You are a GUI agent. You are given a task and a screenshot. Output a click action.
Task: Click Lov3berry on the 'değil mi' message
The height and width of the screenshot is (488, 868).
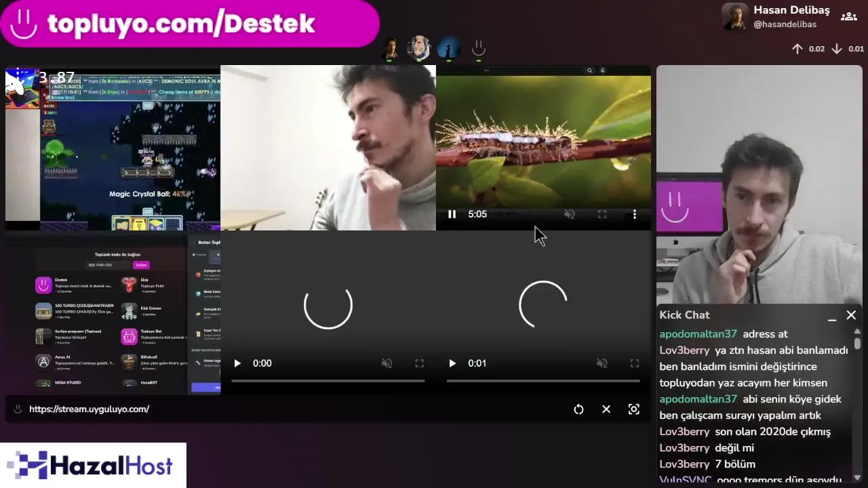[x=684, y=448]
